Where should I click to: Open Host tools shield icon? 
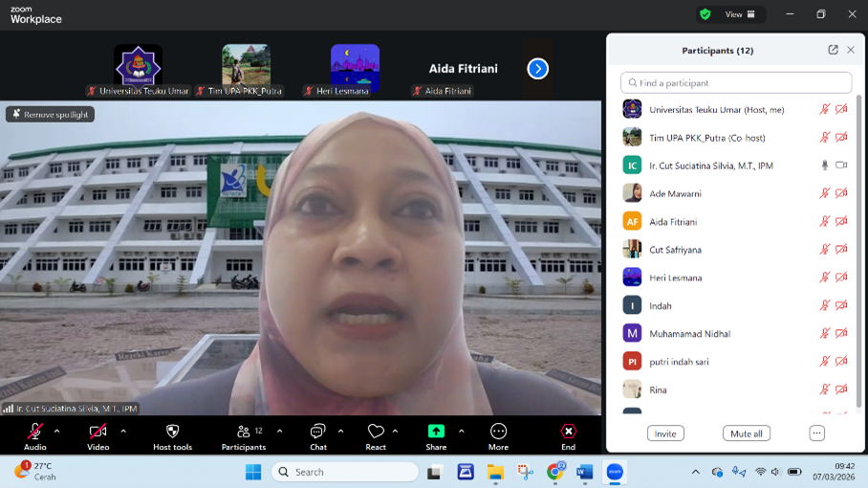point(172,432)
